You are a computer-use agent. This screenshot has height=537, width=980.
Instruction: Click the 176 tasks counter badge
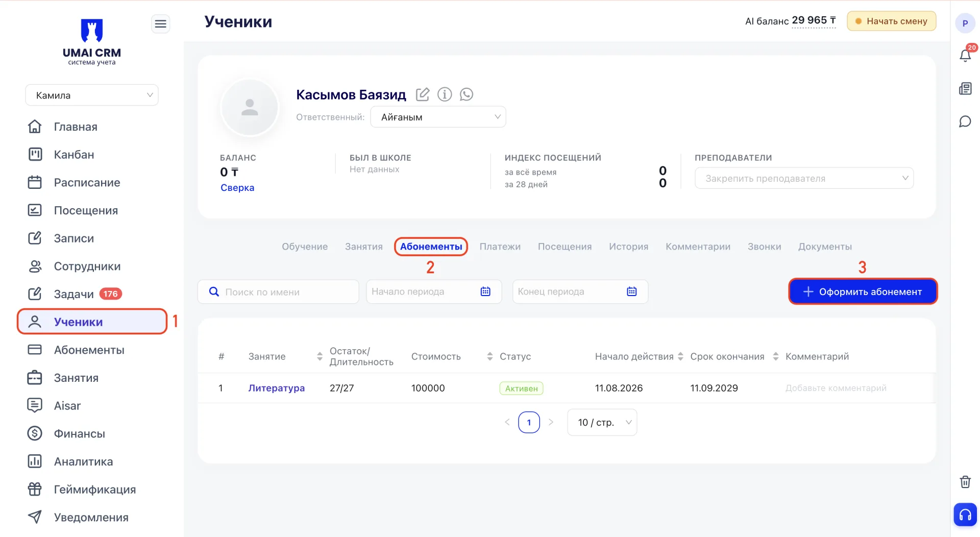pyautogui.click(x=110, y=294)
